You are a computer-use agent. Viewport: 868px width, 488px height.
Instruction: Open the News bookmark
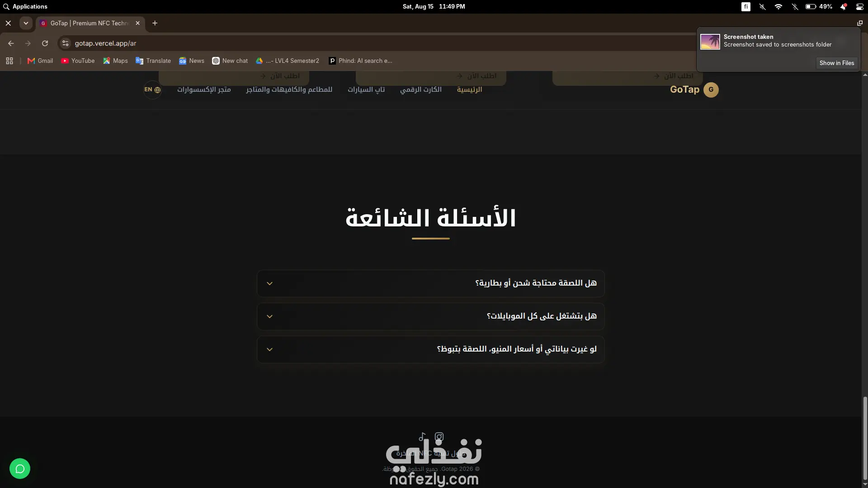[192, 61]
